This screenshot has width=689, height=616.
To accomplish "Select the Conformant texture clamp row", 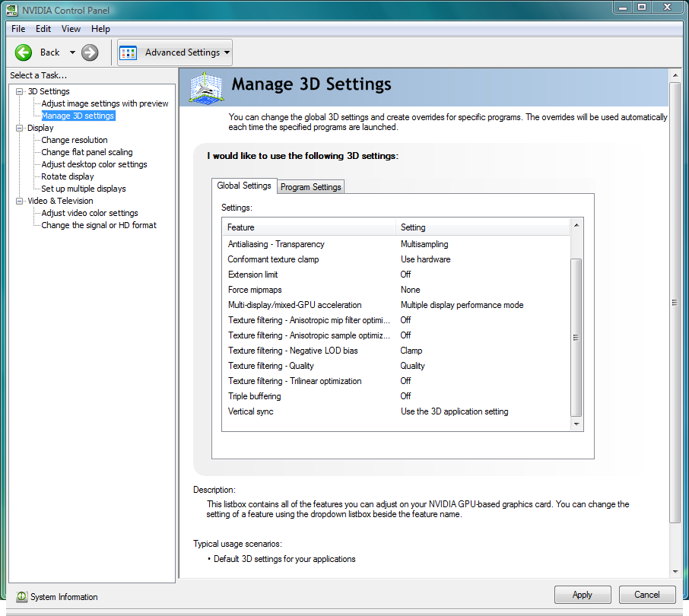I will 396,259.
